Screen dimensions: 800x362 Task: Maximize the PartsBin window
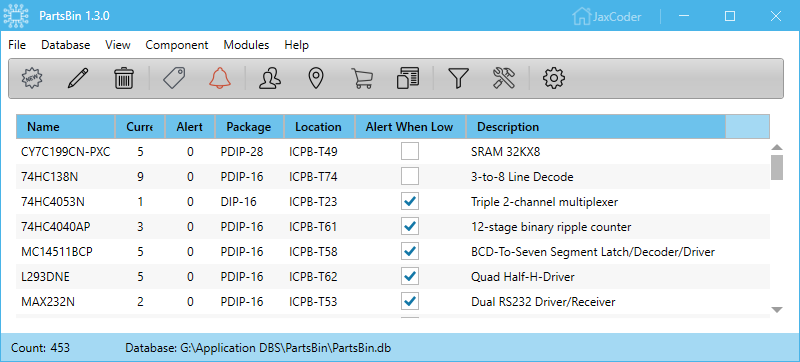click(730, 16)
